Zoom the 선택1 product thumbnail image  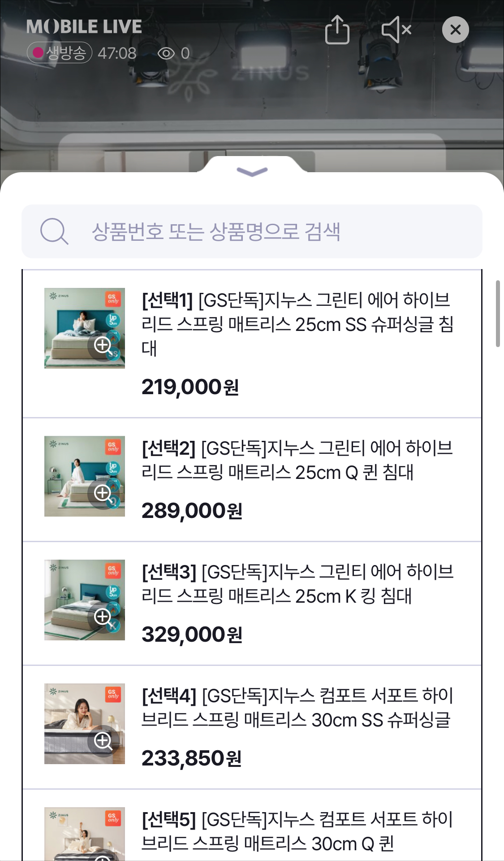pyautogui.click(x=103, y=346)
